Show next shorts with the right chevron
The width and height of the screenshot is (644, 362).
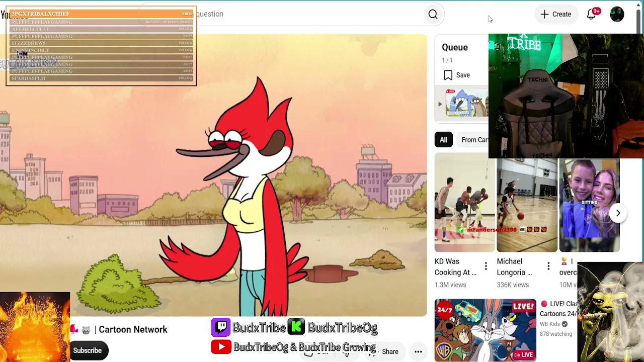pyautogui.click(x=618, y=213)
